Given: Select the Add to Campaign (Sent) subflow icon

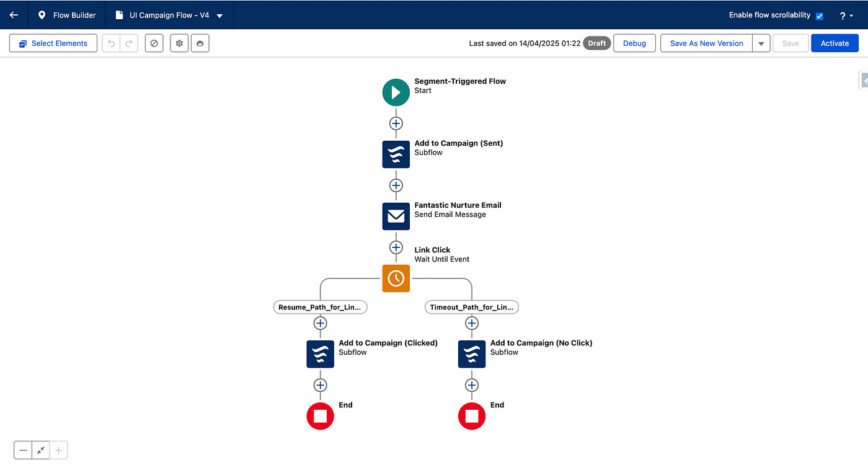Looking at the screenshot, I should (396, 154).
